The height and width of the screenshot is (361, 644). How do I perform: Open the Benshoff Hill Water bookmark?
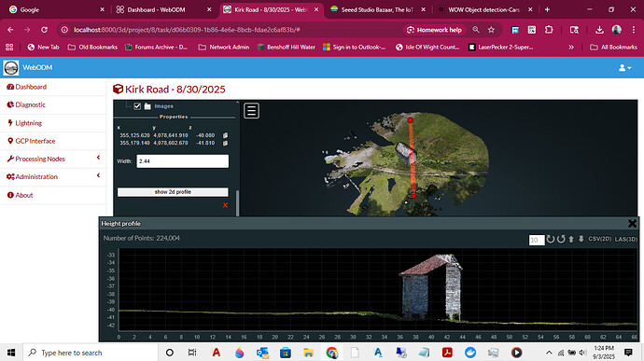coord(287,48)
